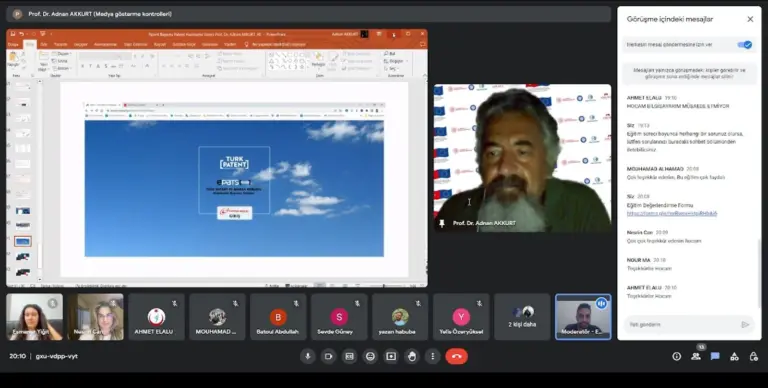This screenshot has width=768, height=388.
Task: Enable captions button in Meet bar
Action: 349,356
